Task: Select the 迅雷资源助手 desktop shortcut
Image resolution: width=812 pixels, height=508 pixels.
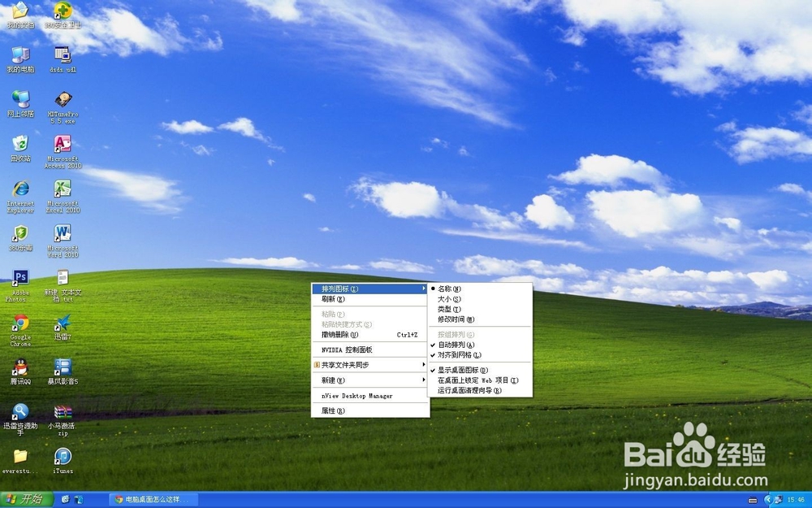Action: pos(21,420)
